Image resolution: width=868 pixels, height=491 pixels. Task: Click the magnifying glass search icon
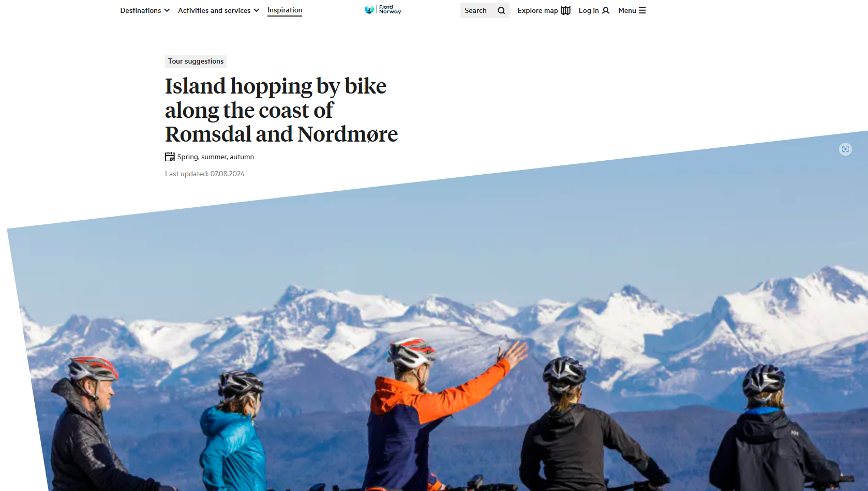point(501,10)
